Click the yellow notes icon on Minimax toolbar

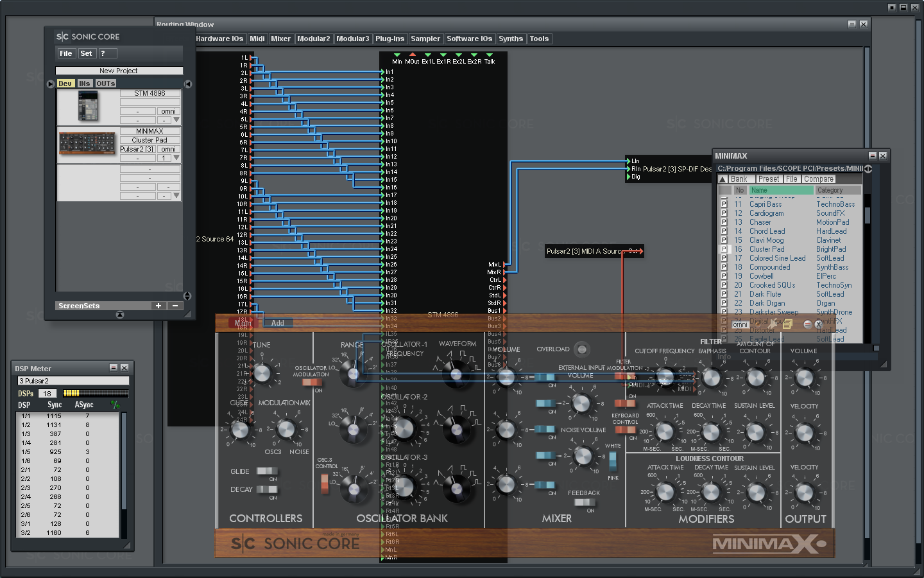787,324
